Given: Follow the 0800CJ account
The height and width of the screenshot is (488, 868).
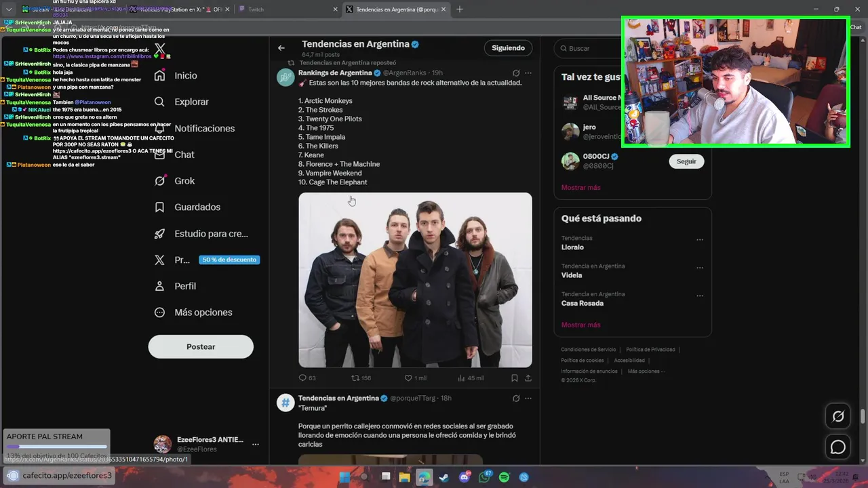Looking at the screenshot, I should tap(686, 161).
